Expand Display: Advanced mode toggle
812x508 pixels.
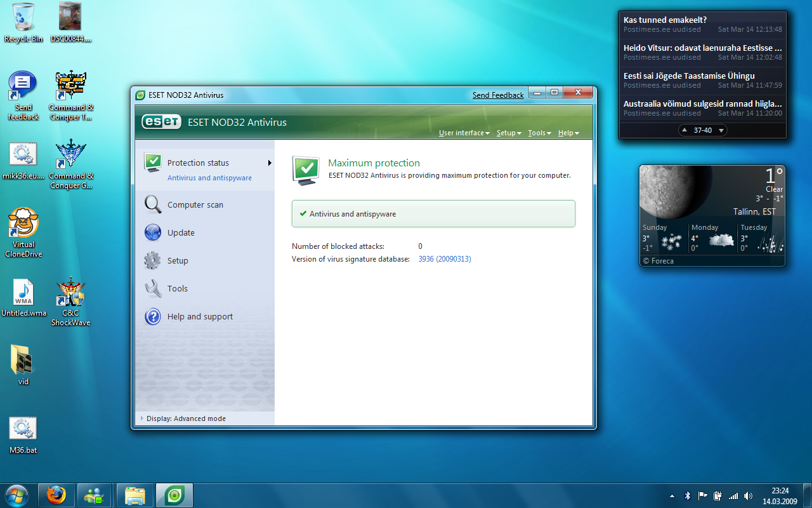pyautogui.click(x=184, y=418)
